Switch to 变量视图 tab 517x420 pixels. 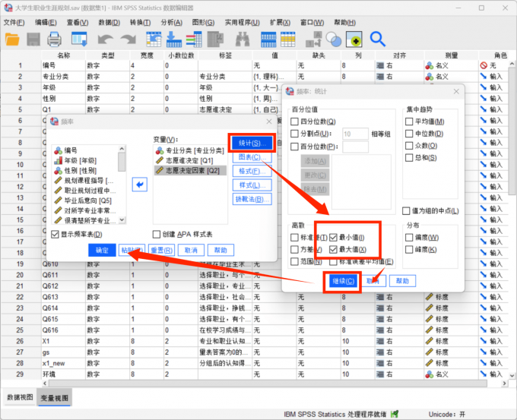[x=55, y=398]
